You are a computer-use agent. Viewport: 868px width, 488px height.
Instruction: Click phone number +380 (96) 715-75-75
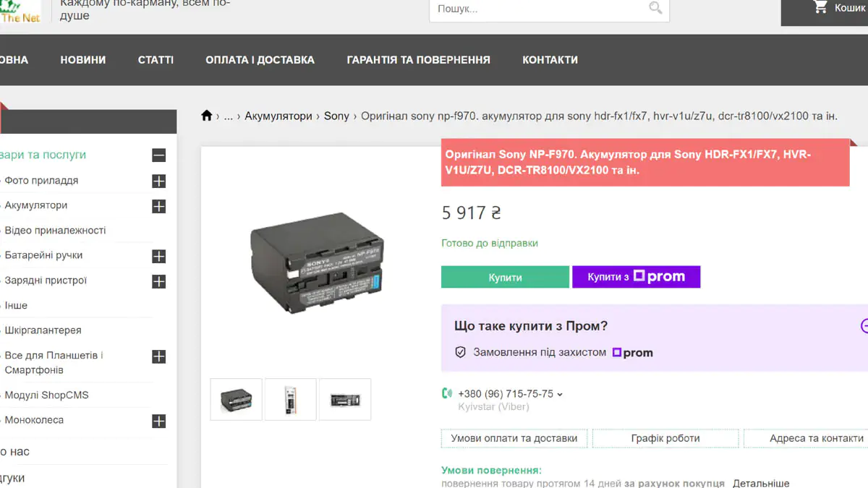point(506,394)
